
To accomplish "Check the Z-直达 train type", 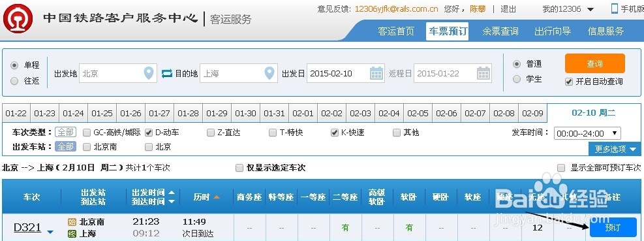I will [211, 133].
